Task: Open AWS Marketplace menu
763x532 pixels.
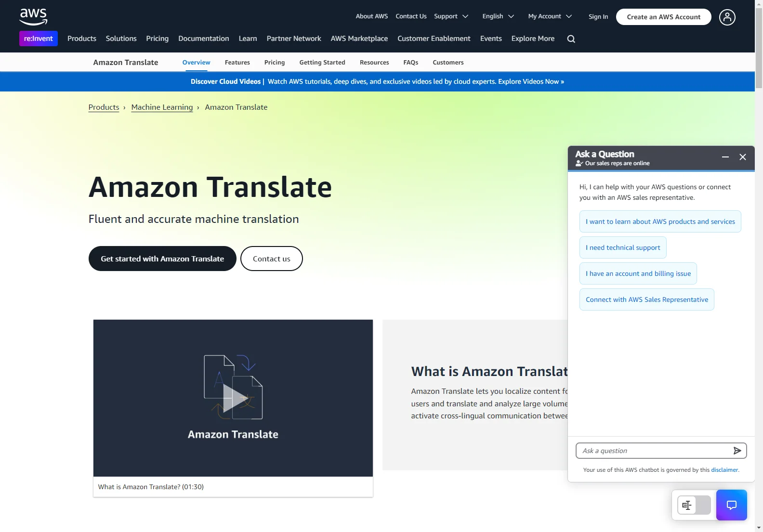Action: 359,39
